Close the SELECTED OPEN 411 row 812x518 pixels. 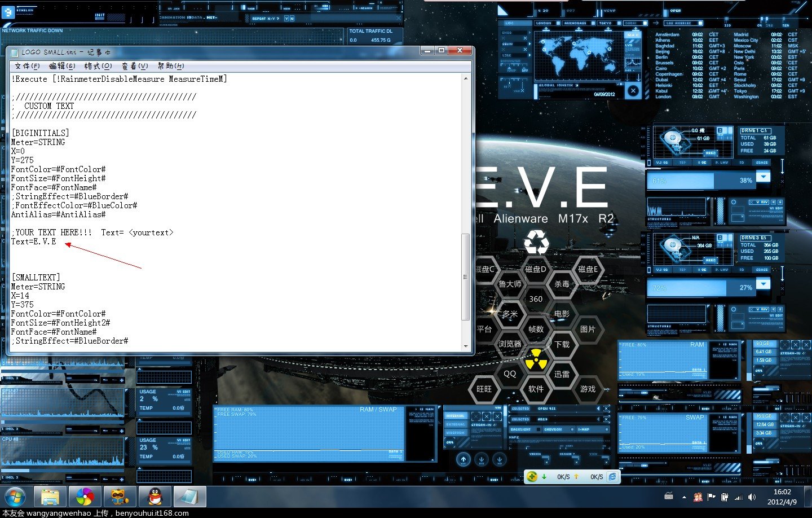tap(606, 409)
